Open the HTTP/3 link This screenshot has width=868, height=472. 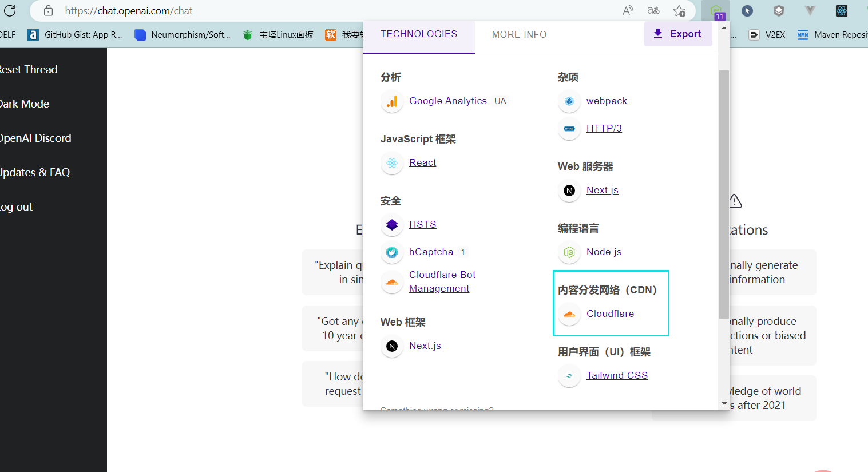(604, 128)
